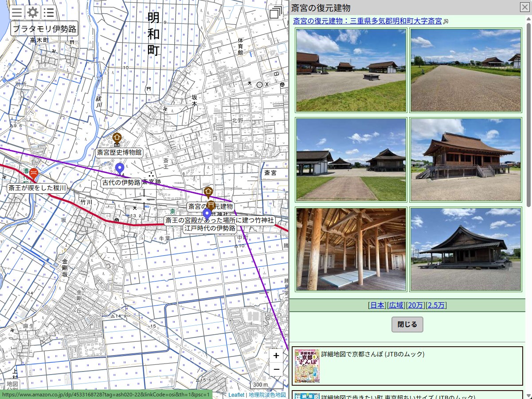Viewport: 532px width, 399px height.
Task: Select the blue 古代の伊勢路 map pin
Action: pos(119,169)
